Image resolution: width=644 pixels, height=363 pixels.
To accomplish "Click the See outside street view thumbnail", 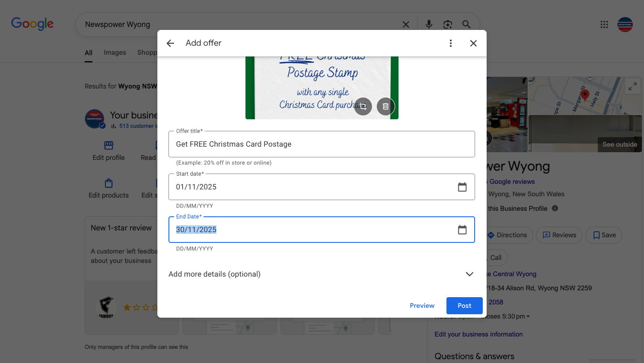I will [x=585, y=134].
